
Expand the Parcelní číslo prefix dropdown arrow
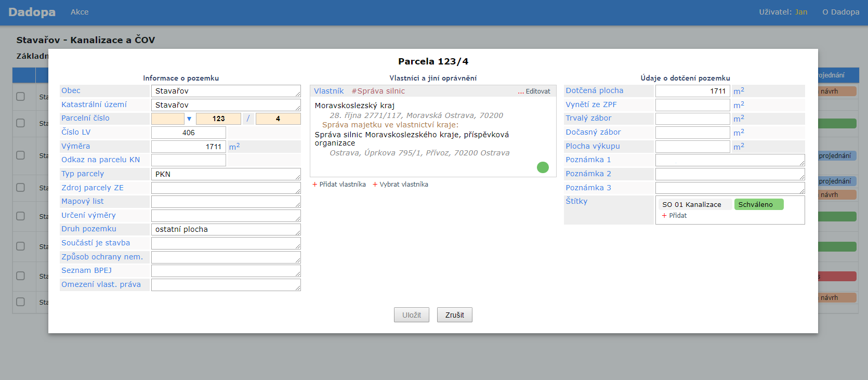point(189,119)
